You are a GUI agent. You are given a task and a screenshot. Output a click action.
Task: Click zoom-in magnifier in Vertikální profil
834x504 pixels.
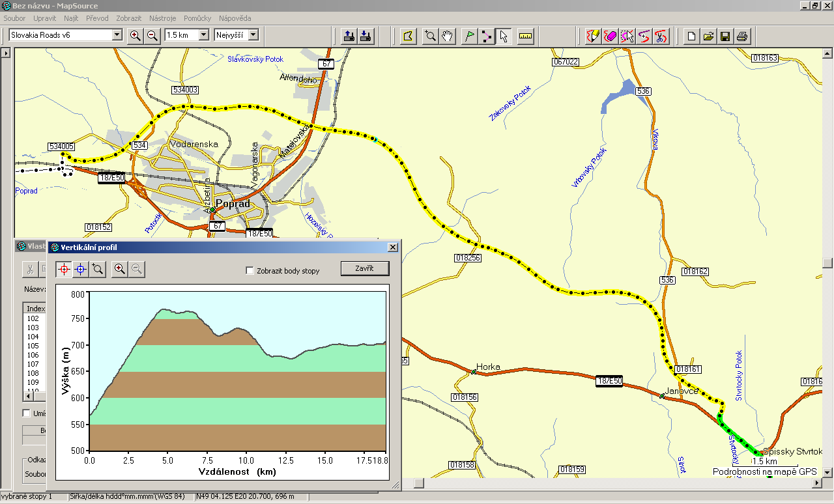click(119, 269)
